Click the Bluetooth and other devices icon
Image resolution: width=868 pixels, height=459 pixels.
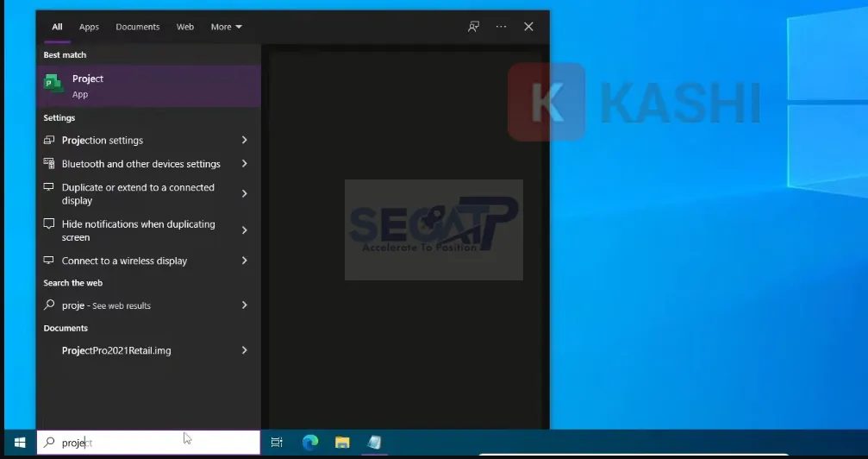click(x=49, y=164)
